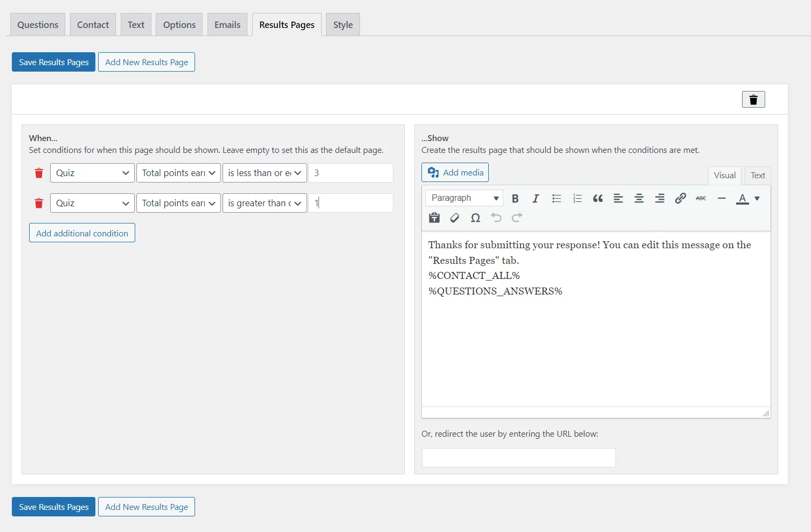The image size is (811, 532).
Task: Open second condition's Quiz dropdown
Action: (x=92, y=203)
